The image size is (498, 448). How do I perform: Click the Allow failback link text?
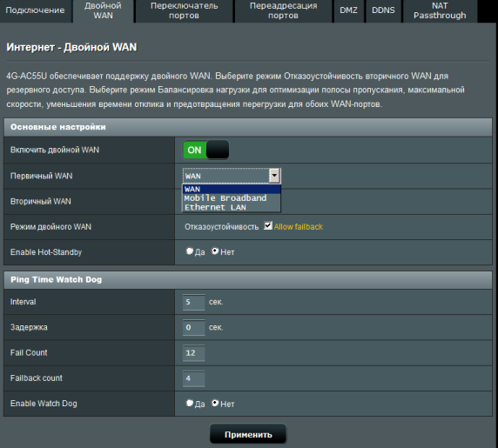pos(299,227)
